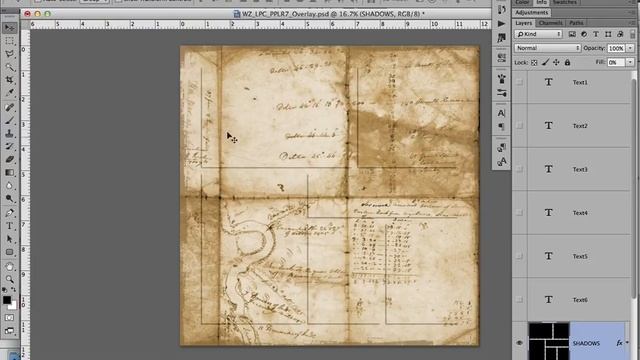
Task: Click the foreground color swatch
Action: [6, 299]
